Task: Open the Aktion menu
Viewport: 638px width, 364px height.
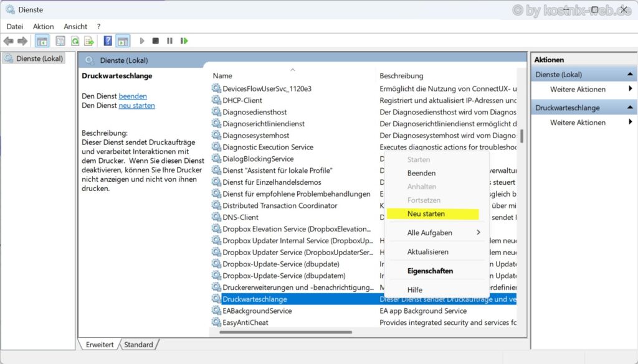Action: pos(43,26)
